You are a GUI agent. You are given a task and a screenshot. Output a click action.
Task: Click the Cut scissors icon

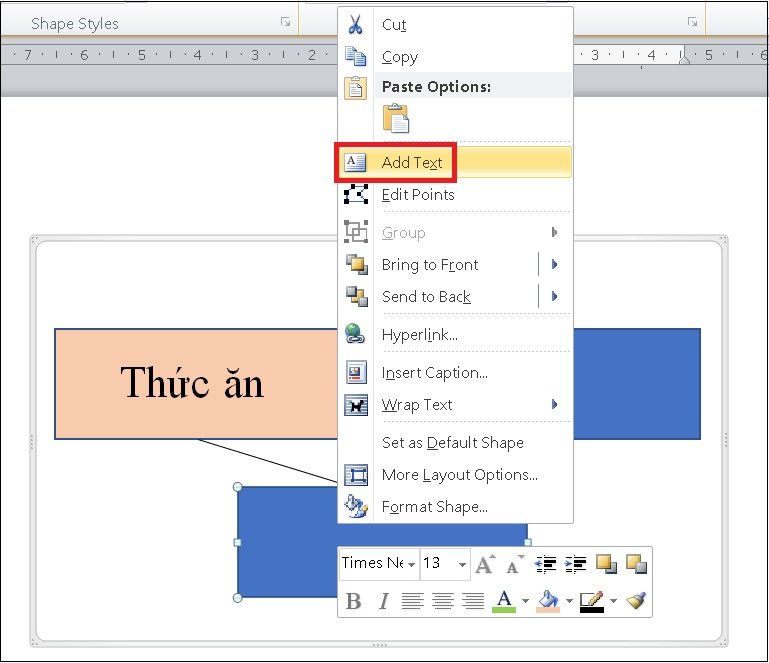click(x=355, y=25)
